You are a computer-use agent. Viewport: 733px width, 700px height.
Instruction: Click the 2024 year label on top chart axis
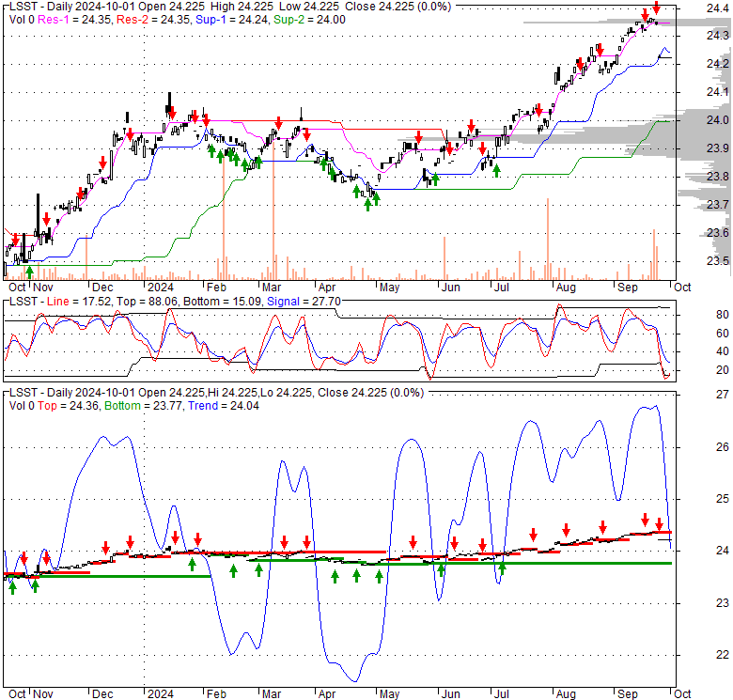click(160, 286)
